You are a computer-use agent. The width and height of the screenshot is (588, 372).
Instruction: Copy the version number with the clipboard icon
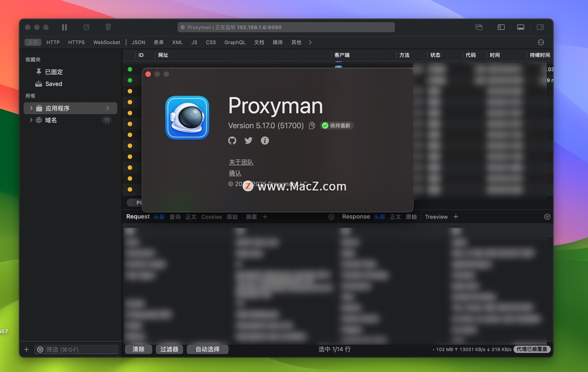(312, 126)
